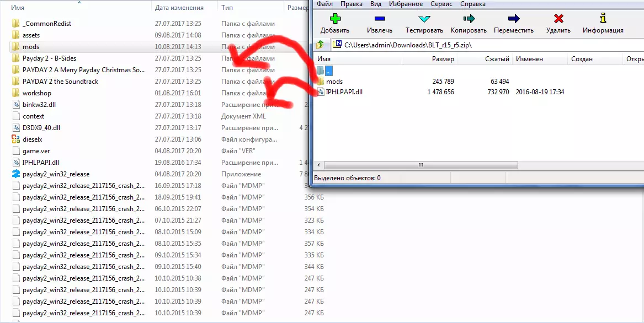
Task: Click the Move (Переместить) arrow icon
Action: pyautogui.click(x=514, y=19)
